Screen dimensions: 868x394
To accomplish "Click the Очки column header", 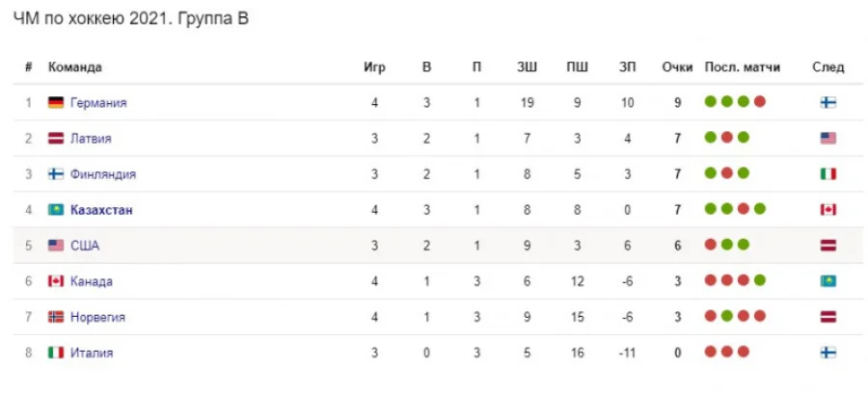I will pyautogui.click(x=678, y=67).
